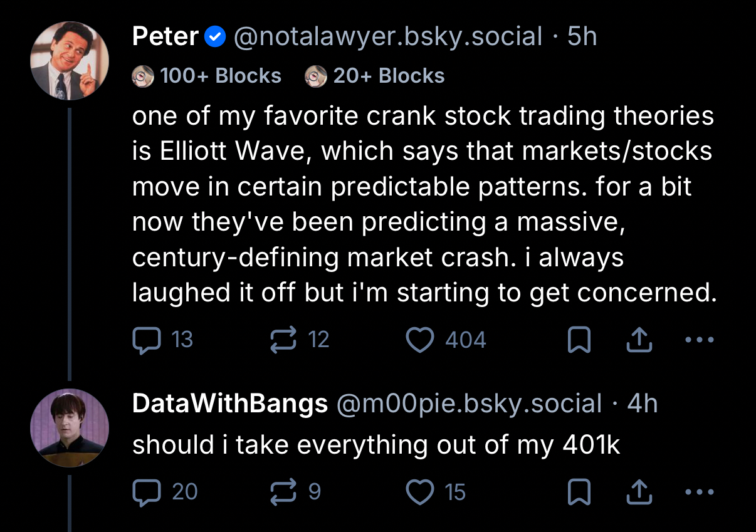Open the @notalawyer.bsky.social handle link

pyautogui.click(x=387, y=38)
